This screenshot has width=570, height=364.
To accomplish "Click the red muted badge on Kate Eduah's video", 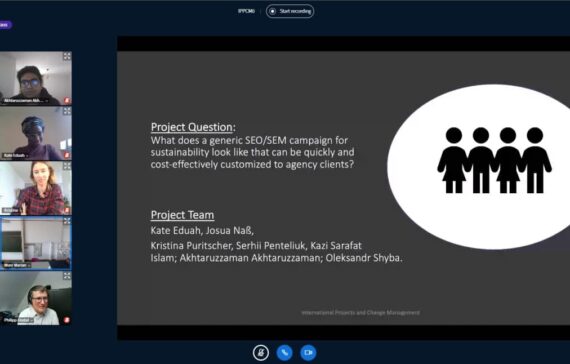I will pos(67,155).
